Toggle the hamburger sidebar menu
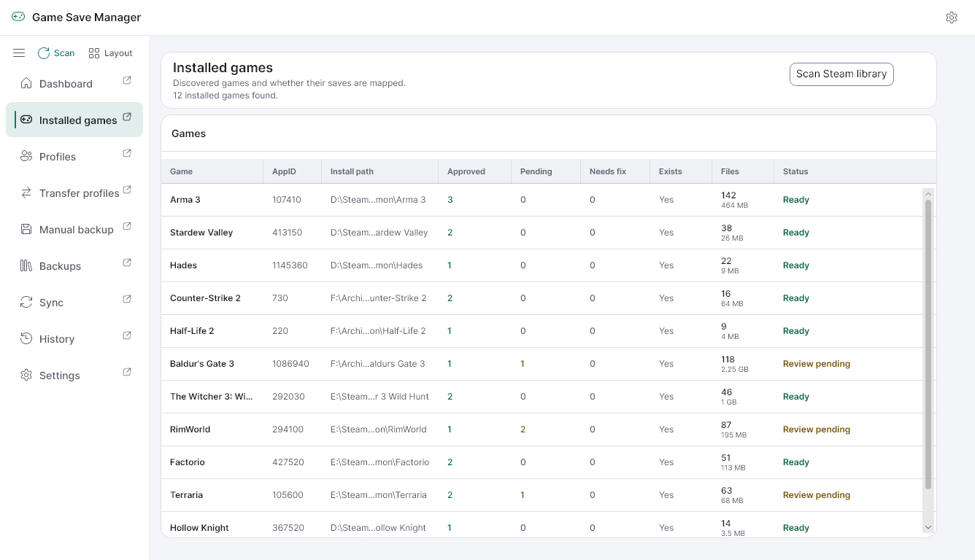The image size is (975, 560). [x=19, y=53]
